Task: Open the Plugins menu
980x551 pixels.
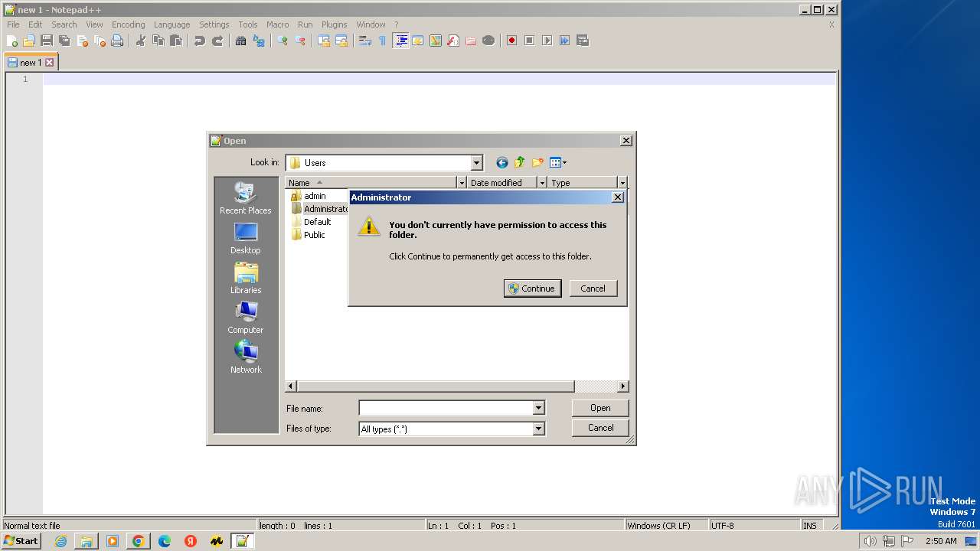Action: [x=334, y=24]
